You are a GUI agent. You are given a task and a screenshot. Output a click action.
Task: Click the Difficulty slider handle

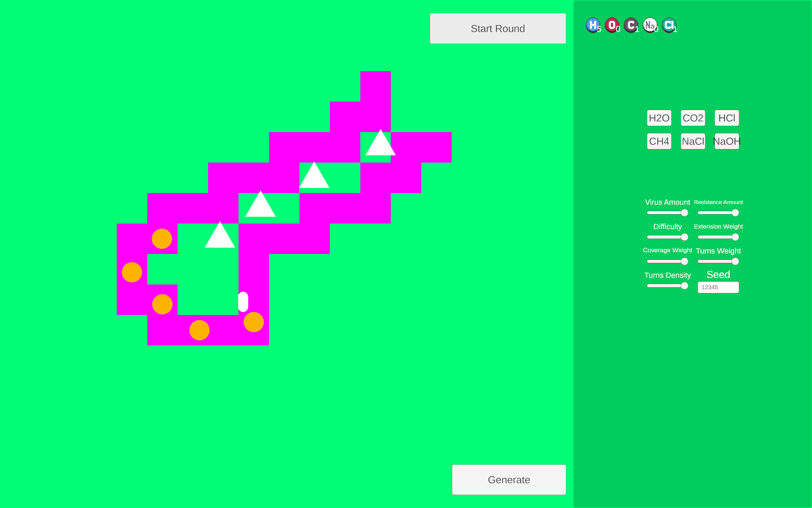coord(684,237)
